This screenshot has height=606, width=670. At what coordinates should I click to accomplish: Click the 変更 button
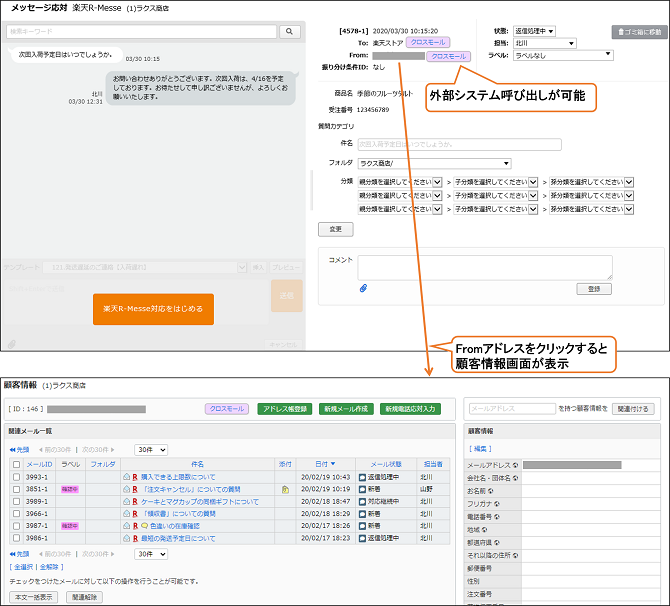[x=336, y=229]
